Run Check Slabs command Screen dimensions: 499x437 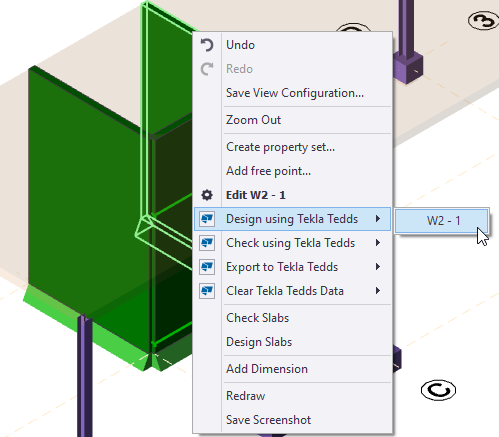(x=292, y=318)
